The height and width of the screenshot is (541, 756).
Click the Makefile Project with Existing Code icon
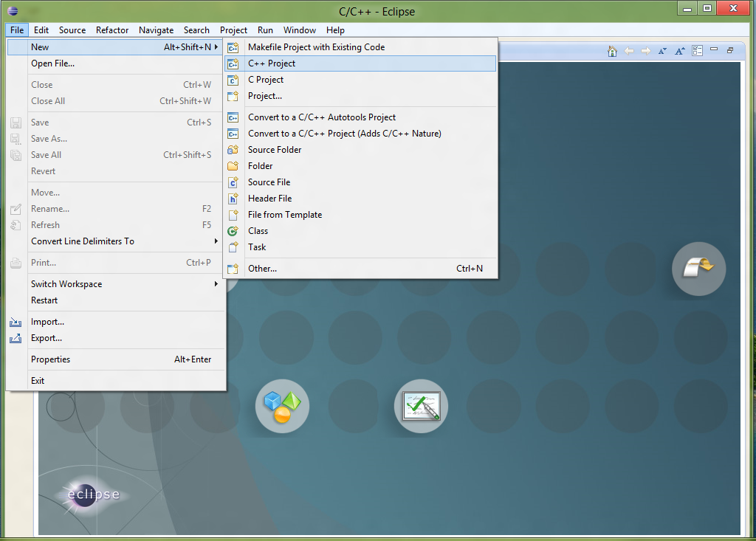pos(233,47)
